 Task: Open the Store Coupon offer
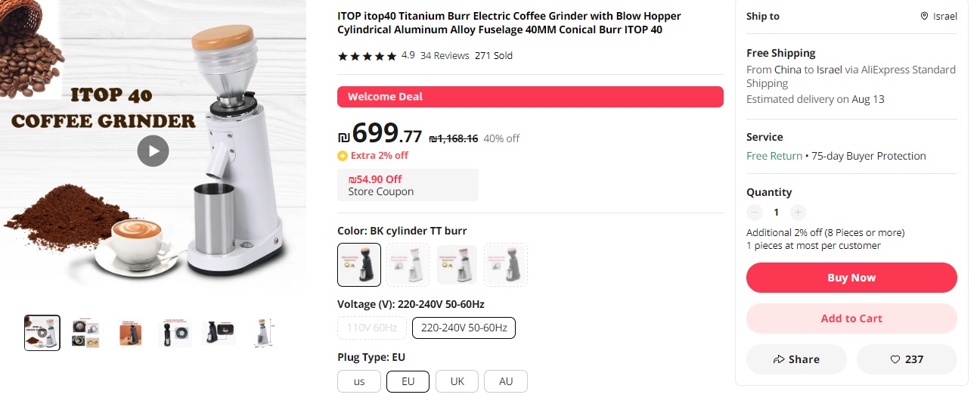pos(408,185)
